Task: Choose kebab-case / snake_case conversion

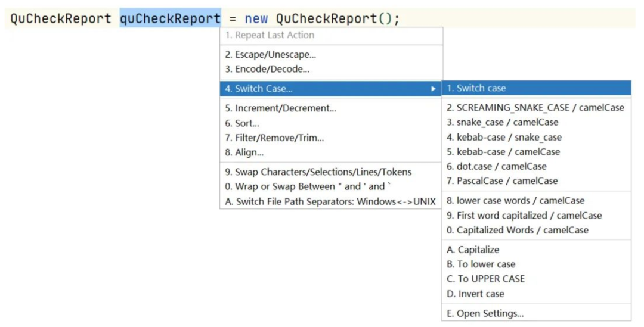Action: click(504, 137)
